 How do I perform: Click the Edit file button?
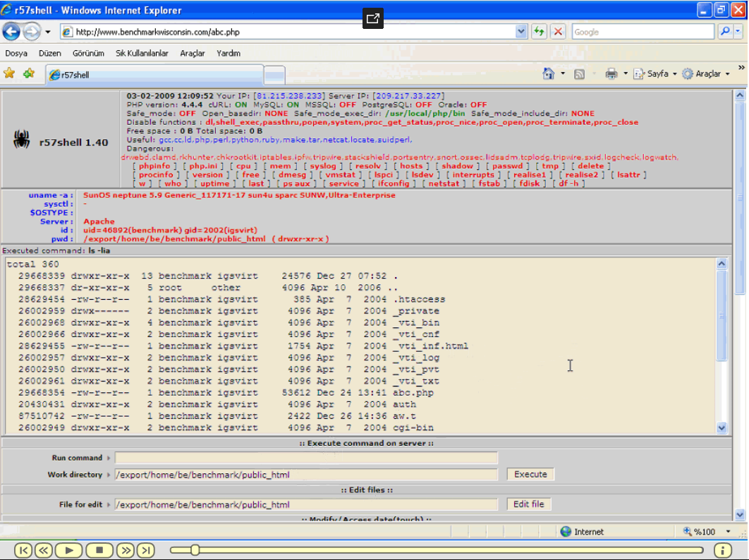pyautogui.click(x=529, y=504)
